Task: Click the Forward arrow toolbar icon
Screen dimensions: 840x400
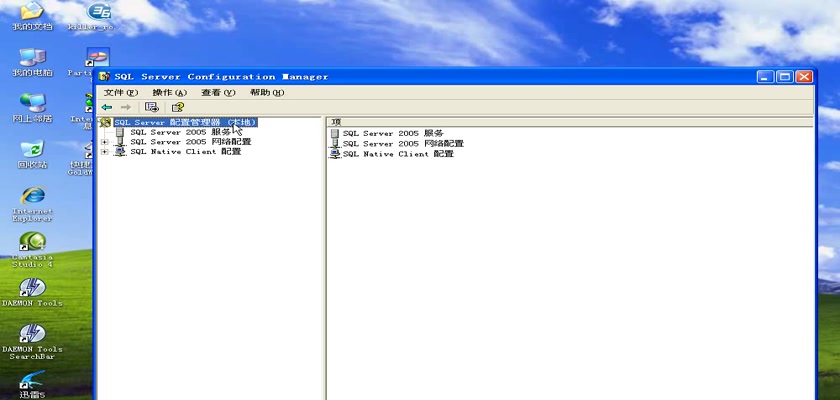Action: coord(126,107)
